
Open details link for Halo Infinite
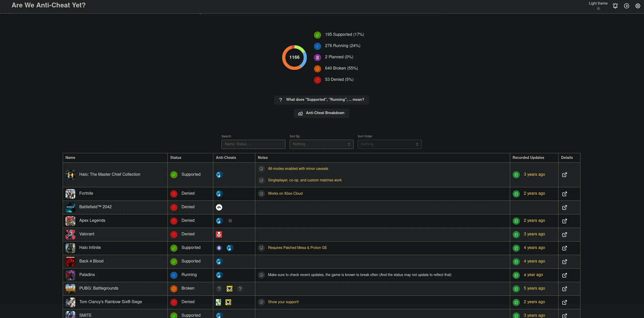point(564,248)
